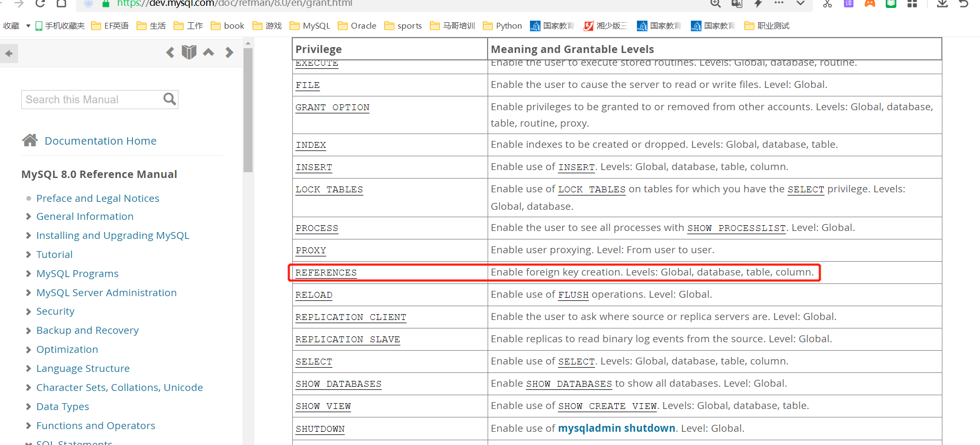980x445 pixels.
Task: Open the manual start page via book icon
Action: pos(189,52)
